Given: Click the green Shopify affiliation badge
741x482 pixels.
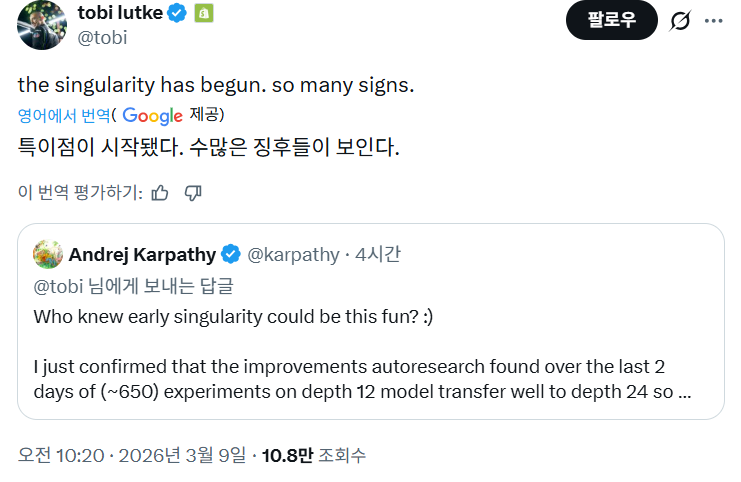Looking at the screenshot, I should pyautogui.click(x=203, y=14).
